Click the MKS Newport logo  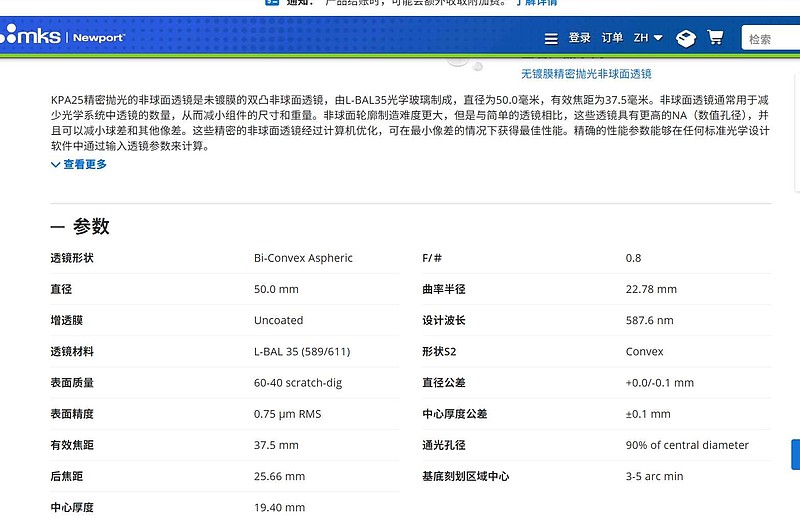tap(62, 36)
